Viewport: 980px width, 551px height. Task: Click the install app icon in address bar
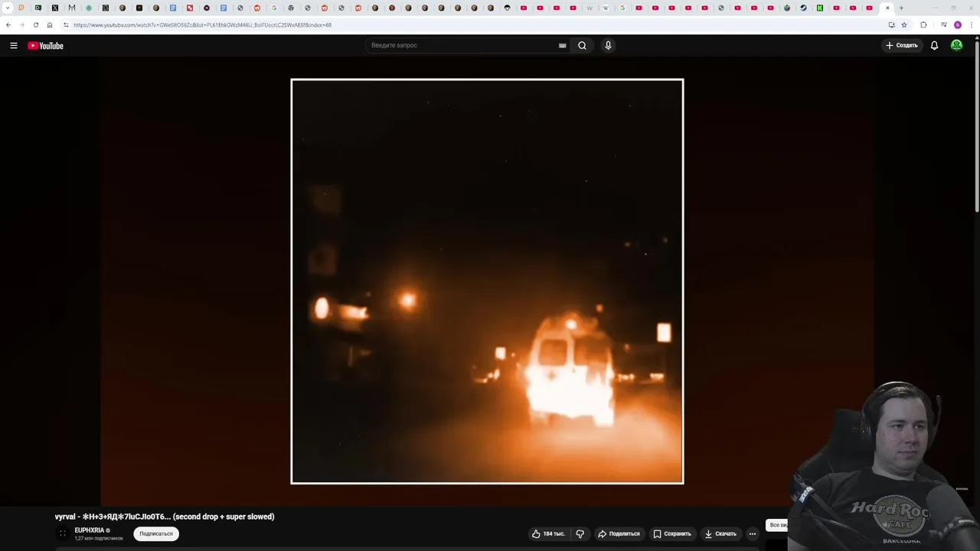891,25
